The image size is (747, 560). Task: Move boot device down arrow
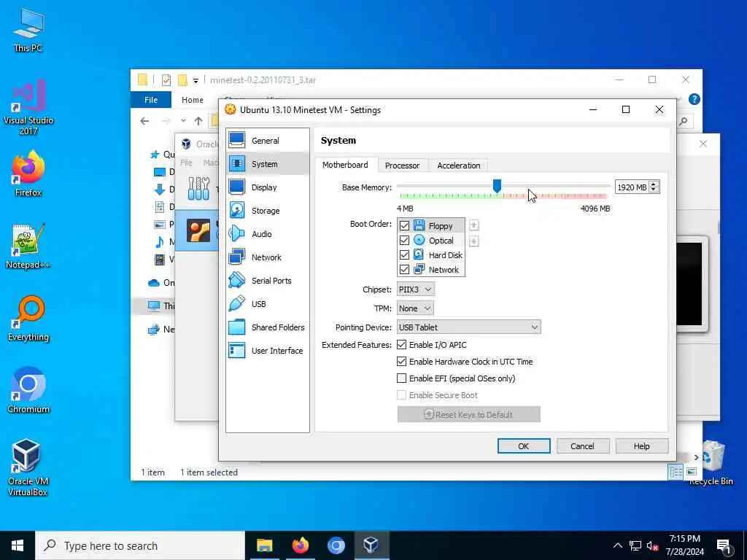[x=473, y=241]
